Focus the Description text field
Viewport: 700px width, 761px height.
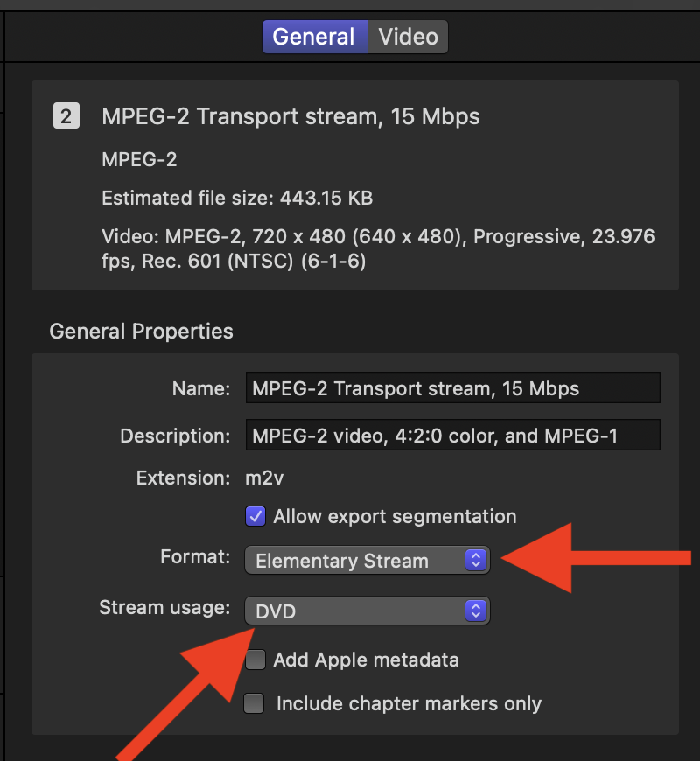pyautogui.click(x=452, y=435)
